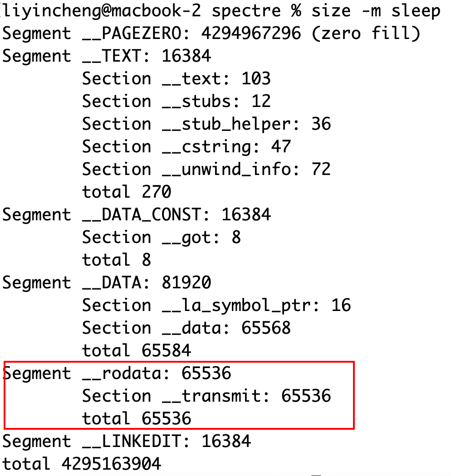This screenshot has height=476, width=451.
Task: Click the Section __stub_helper: 36 line
Action: pyautogui.click(x=206, y=125)
